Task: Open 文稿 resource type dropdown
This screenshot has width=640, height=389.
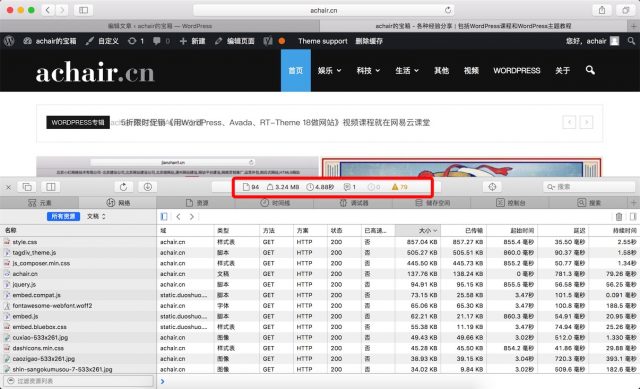Action: [x=96, y=216]
